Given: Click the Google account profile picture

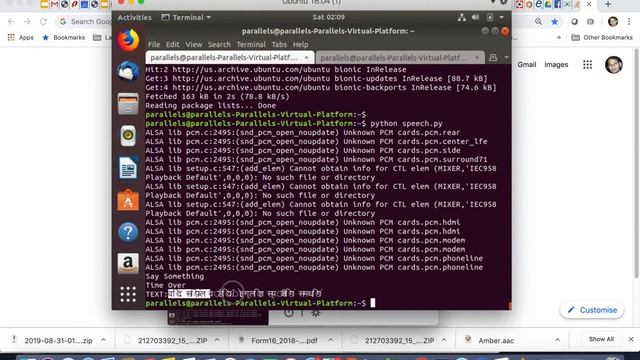Looking at the screenshot, I should click(613, 64).
